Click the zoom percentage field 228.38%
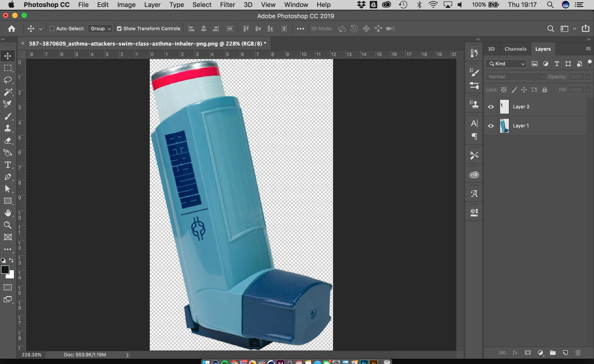This screenshot has height=364, width=594. 32,355
